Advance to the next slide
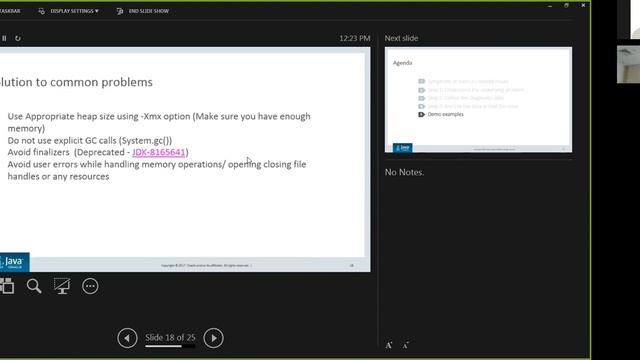The height and width of the screenshot is (360, 640). 213,338
